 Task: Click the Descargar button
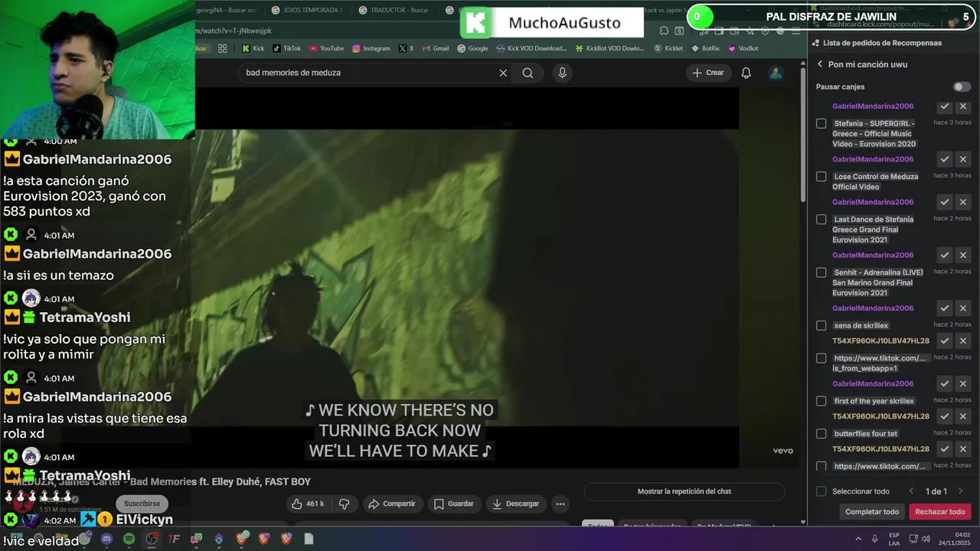coord(516,504)
